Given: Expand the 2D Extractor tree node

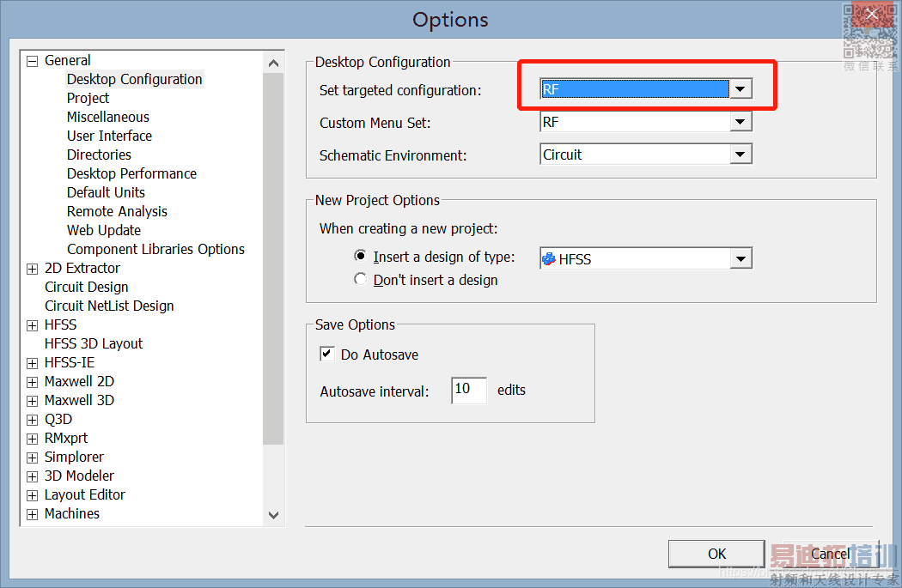Looking at the screenshot, I should click(33, 269).
